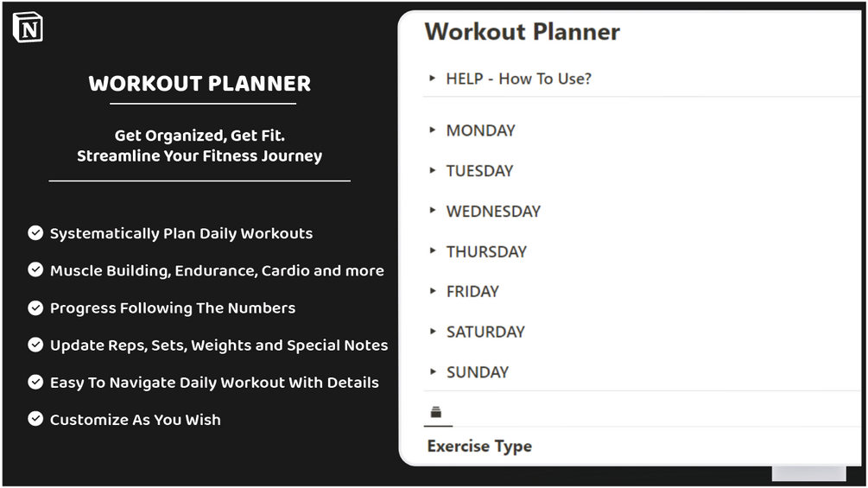Click checkmark icon beside Easy To Navigate
868x488 pixels.
35,382
